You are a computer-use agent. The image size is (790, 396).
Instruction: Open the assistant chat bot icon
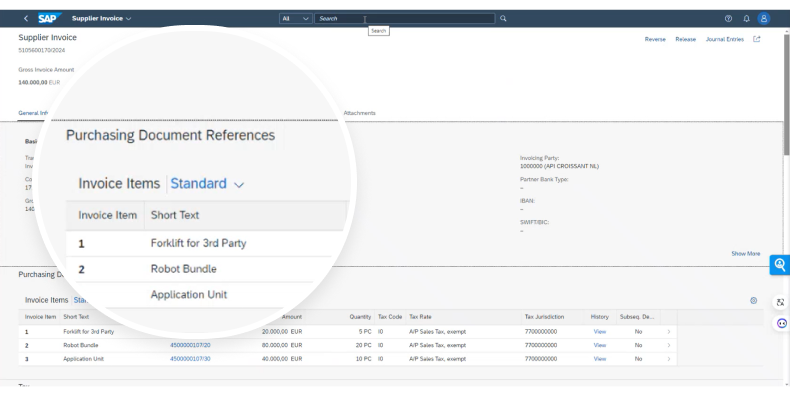point(781,323)
